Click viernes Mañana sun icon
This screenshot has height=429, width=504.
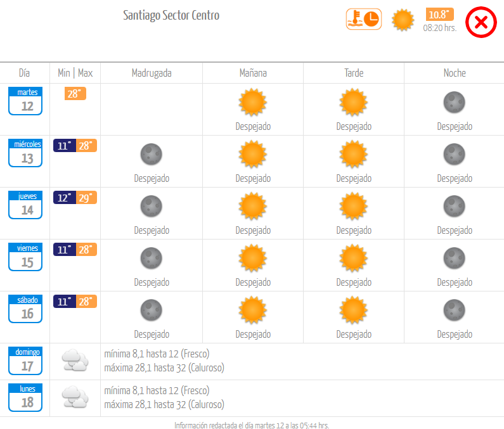click(253, 259)
